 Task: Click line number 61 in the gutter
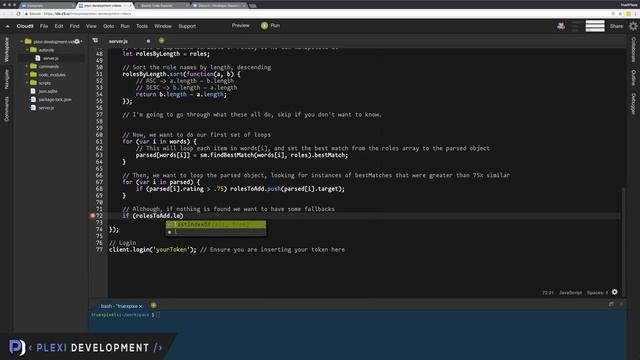99,142
